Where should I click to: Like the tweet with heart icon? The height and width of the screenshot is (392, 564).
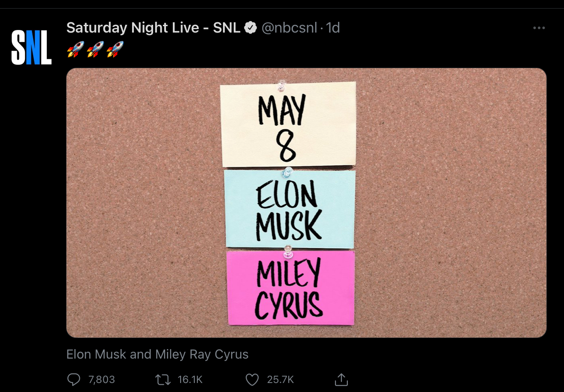(x=252, y=380)
